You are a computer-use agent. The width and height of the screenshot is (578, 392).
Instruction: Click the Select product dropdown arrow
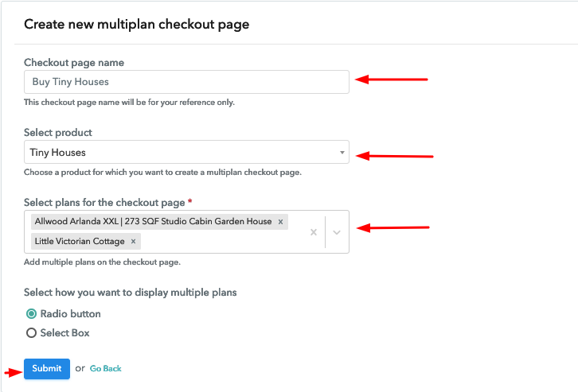point(342,153)
